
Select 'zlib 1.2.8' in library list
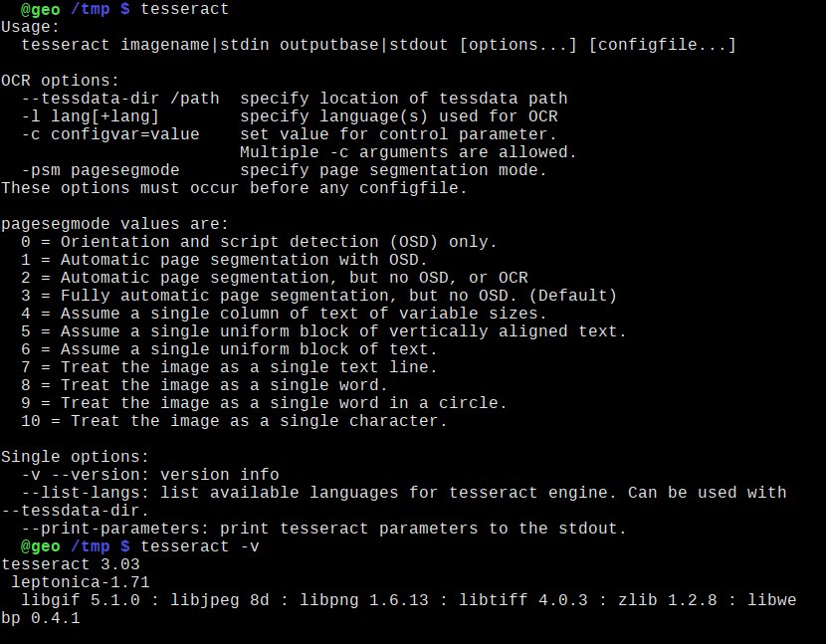(x=667, y=600)
